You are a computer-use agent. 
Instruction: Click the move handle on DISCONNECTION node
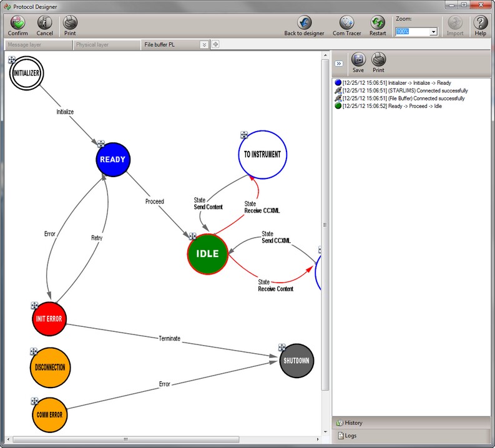[x=34, y=351]
